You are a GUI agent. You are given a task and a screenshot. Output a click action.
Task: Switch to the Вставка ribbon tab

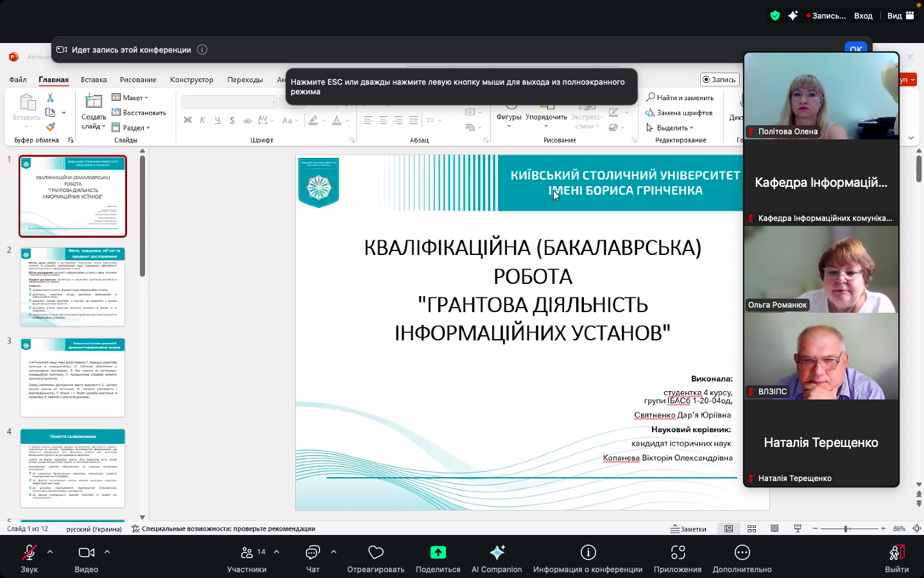point(94,80)
